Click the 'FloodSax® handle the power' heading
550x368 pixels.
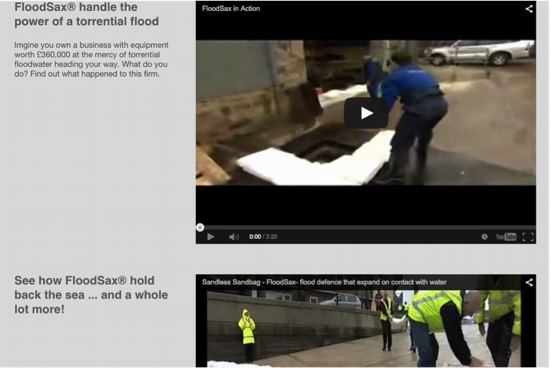86,14
